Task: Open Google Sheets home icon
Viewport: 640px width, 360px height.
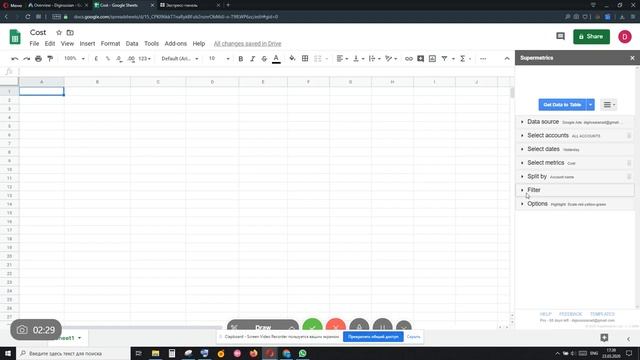Action: (15, 37)
